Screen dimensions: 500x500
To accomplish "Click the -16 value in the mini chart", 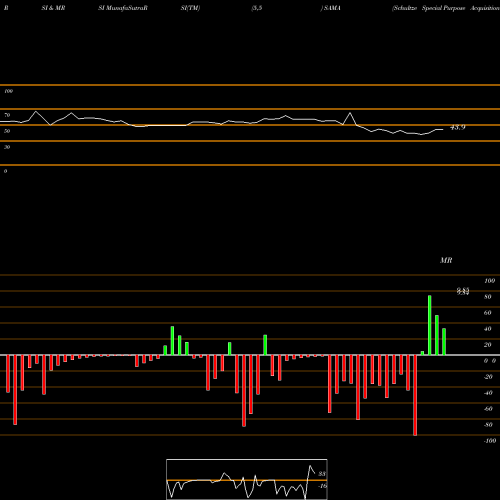I will pos(322,486).
